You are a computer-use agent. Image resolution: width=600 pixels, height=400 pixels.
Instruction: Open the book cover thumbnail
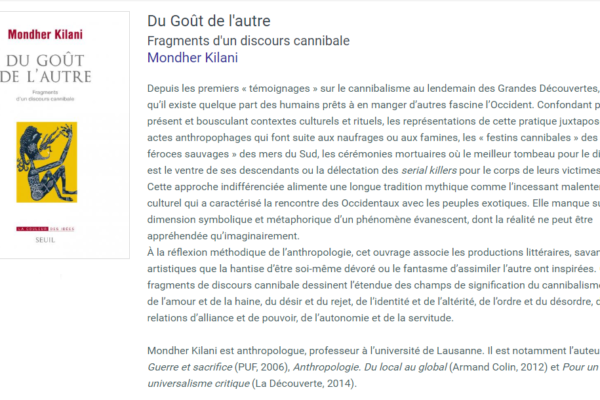tap(65, 135)
